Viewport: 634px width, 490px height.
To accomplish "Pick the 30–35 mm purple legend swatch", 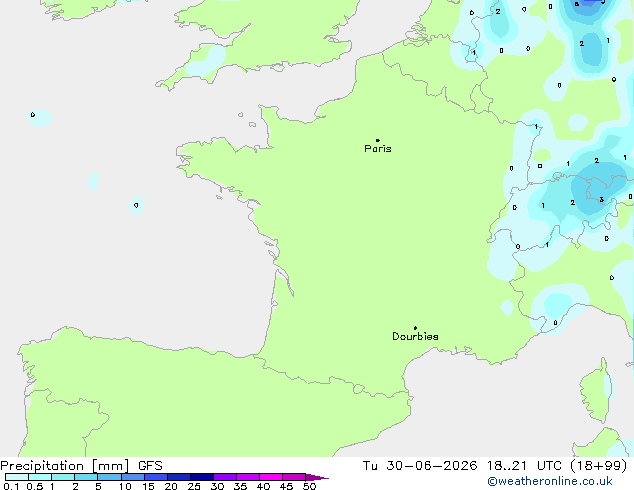I will tap(225, 477).
